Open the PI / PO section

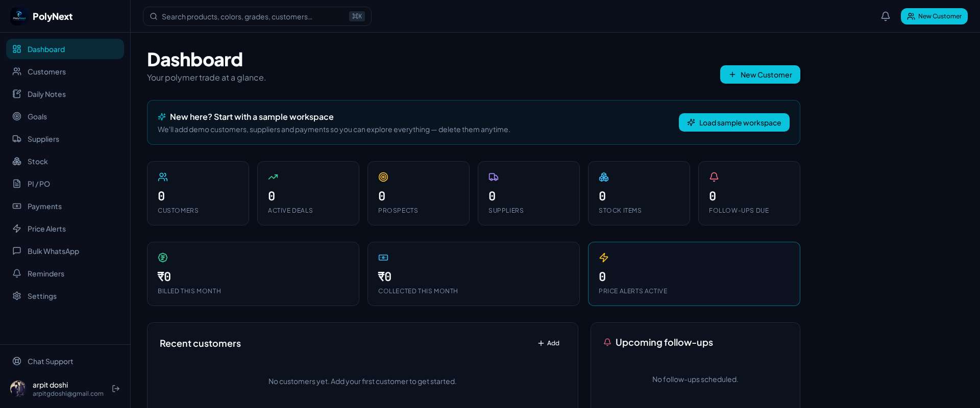coord(65,184)
